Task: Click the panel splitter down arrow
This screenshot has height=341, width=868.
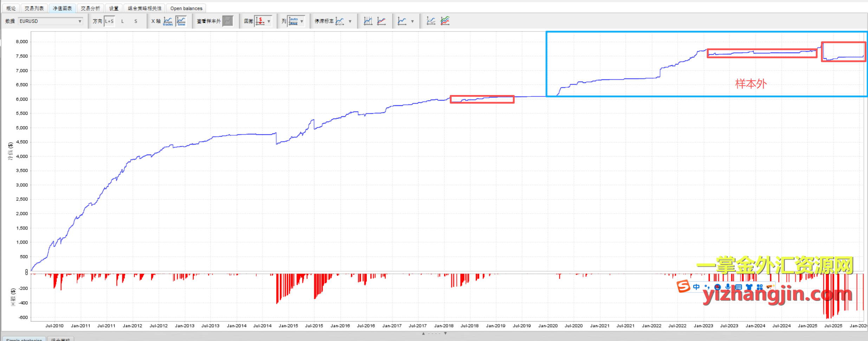Action: click(x=445, y=333)
